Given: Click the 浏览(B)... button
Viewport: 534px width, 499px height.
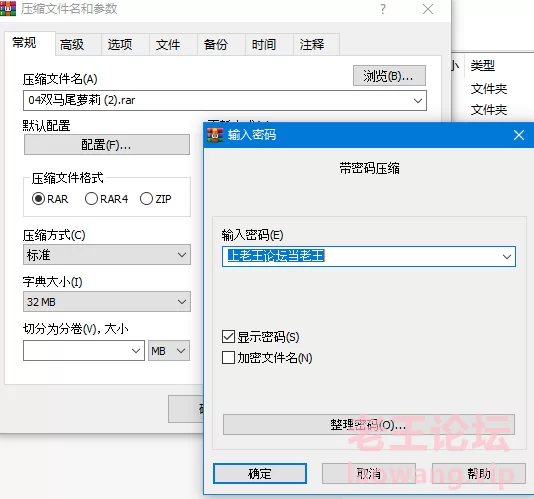Looking at the screenshot, I should click(389, 76).
